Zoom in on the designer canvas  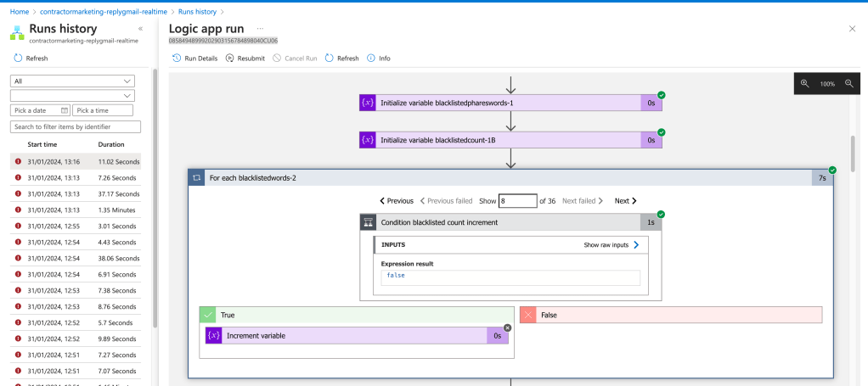point(805,83)
